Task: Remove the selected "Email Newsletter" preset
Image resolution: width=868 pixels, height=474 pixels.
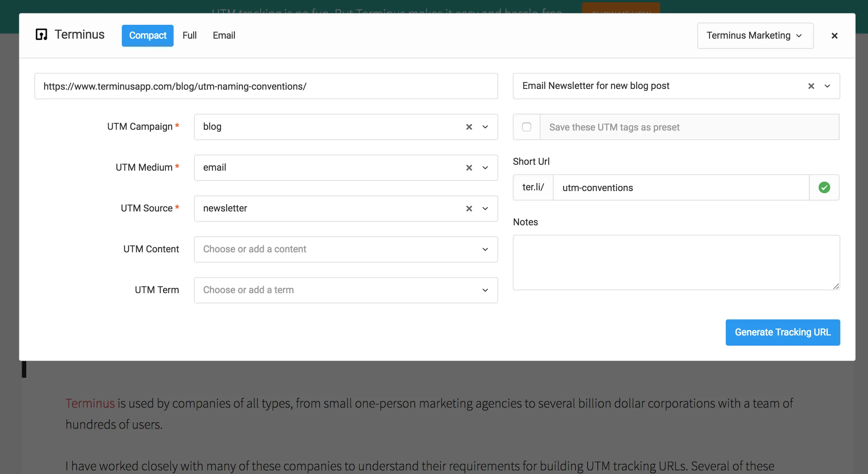Action: tap(811, 86)
